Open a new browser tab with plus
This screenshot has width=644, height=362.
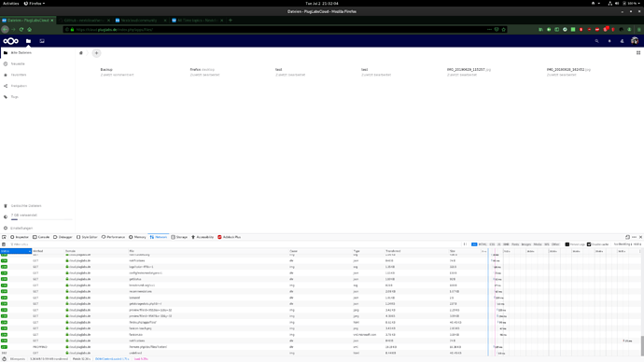(231, 21)
